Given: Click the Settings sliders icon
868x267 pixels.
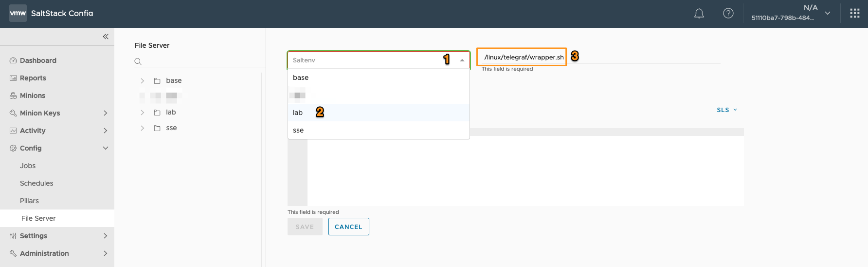Looking at the screenshot, I should [13, 236].
